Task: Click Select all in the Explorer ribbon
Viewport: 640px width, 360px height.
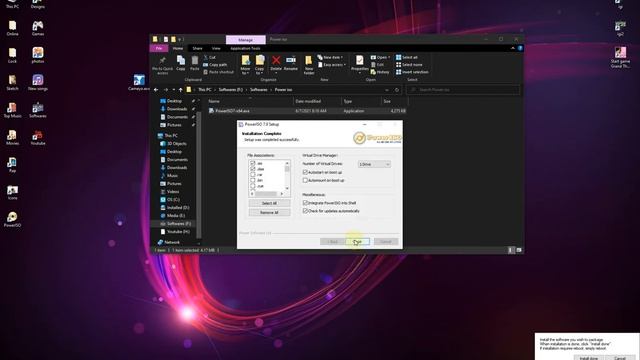Action: (407, 58)
